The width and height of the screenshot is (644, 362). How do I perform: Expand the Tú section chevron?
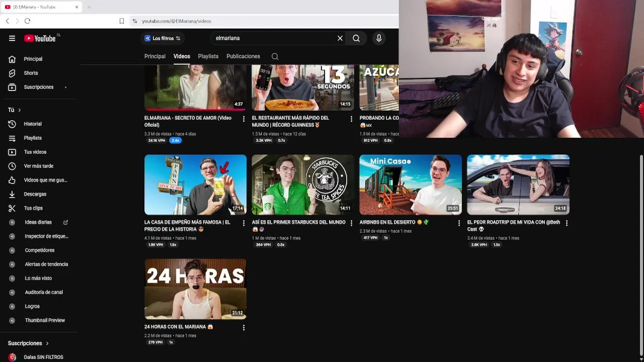click(19, 110)
